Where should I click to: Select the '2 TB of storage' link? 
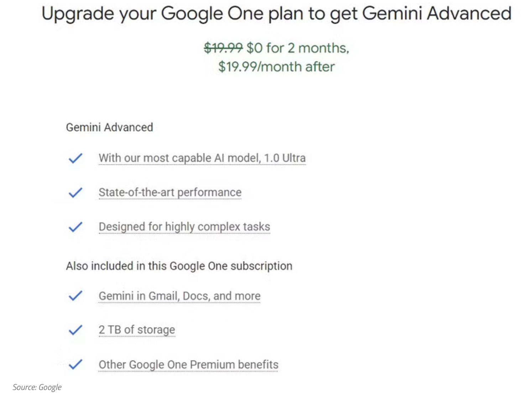coord(137,330)
